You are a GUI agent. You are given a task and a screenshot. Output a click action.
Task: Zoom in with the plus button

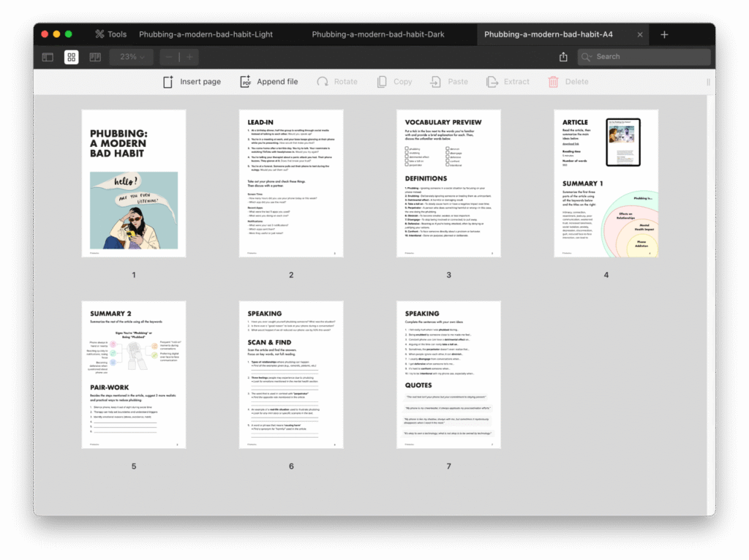click(x=189, y=57)
